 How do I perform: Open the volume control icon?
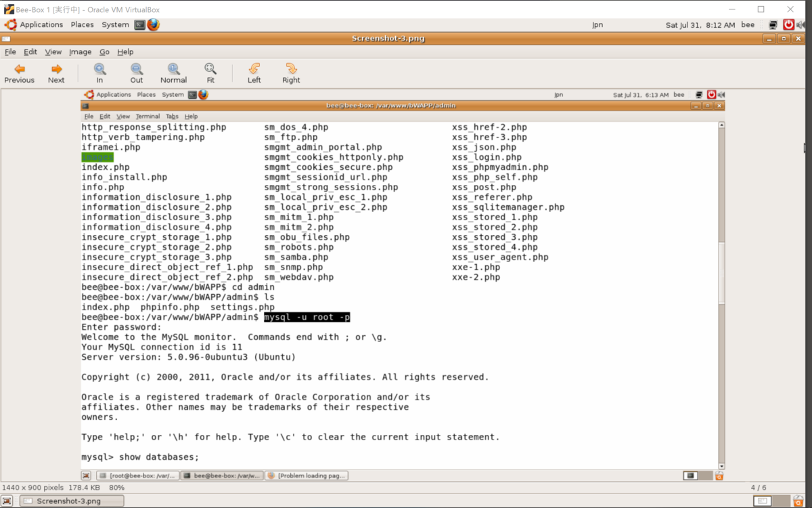tap(802, 24)
